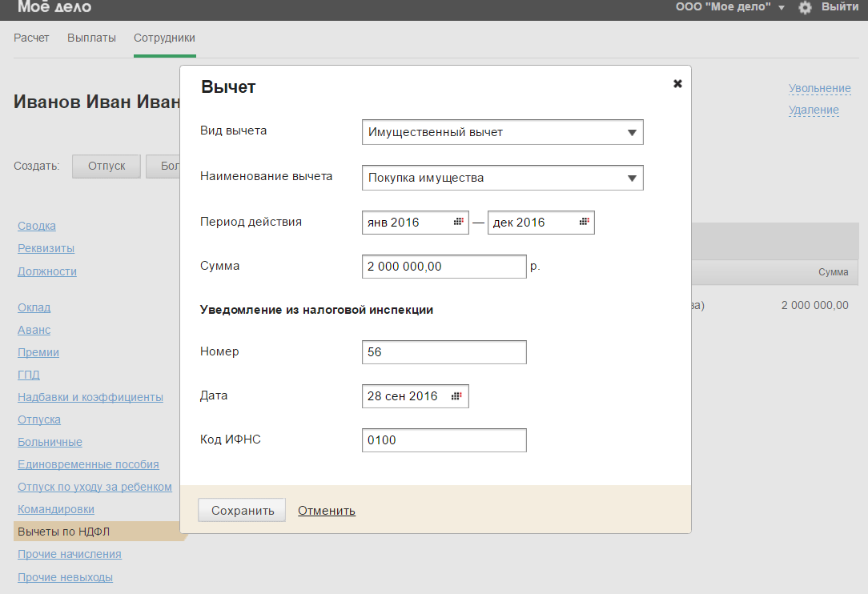The width and height of the screenshot is (868, 594).
Task: Click the settings gear icon
Action: [805, 7]
